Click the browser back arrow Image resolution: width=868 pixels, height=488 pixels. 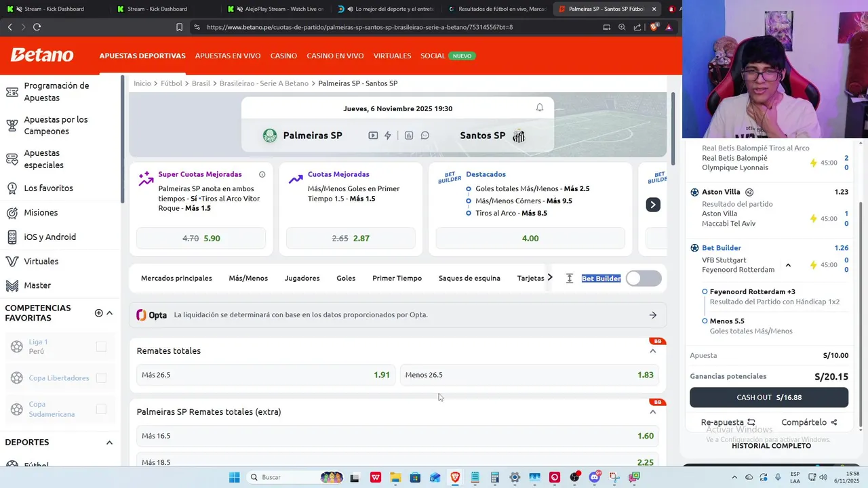click(9, 27)
